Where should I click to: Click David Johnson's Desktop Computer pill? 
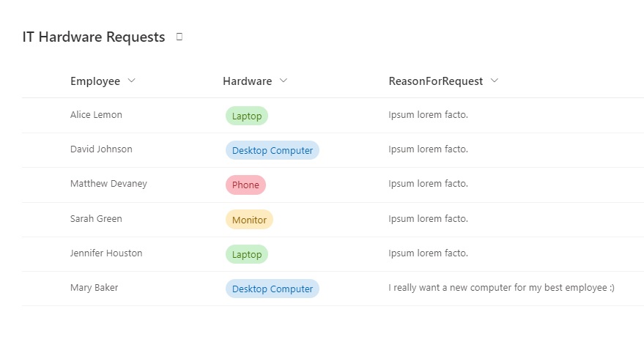tap(273, 150)
